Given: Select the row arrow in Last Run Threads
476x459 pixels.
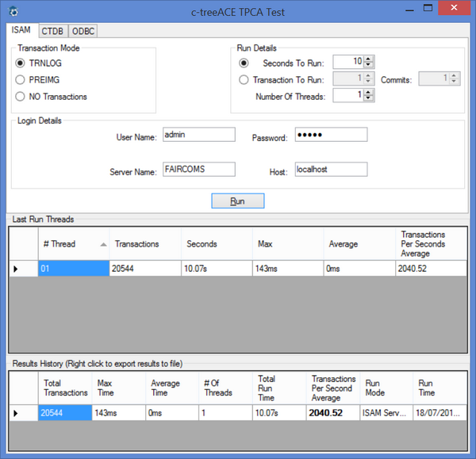Looking at the screenshot, I should point(16,269).
